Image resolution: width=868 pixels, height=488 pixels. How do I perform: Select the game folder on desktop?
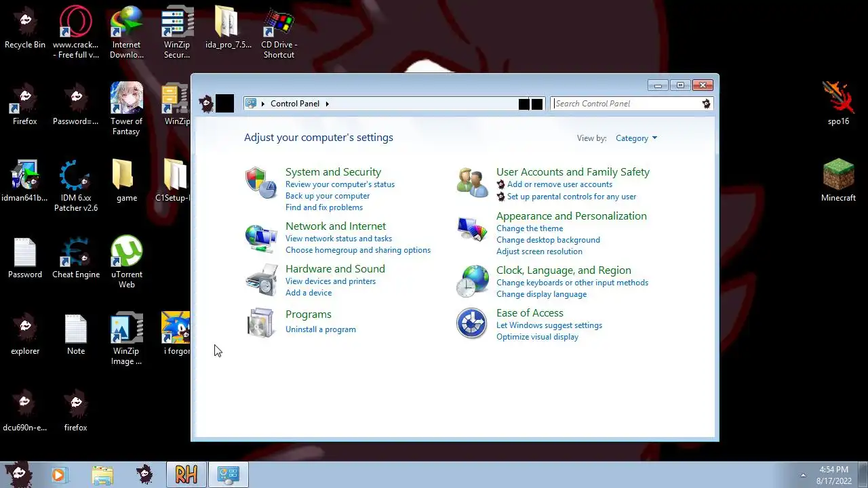pos(127,180)
